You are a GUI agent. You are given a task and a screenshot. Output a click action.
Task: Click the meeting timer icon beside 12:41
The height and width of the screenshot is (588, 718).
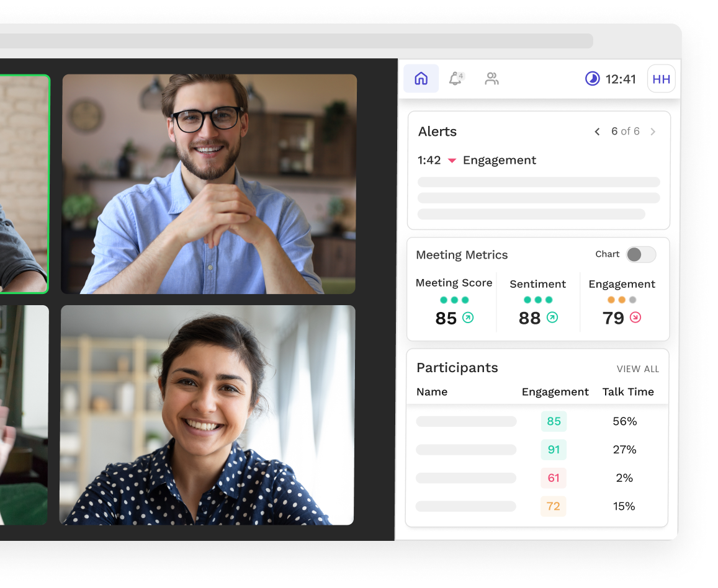pyautogui.click(x=591, y=79)
